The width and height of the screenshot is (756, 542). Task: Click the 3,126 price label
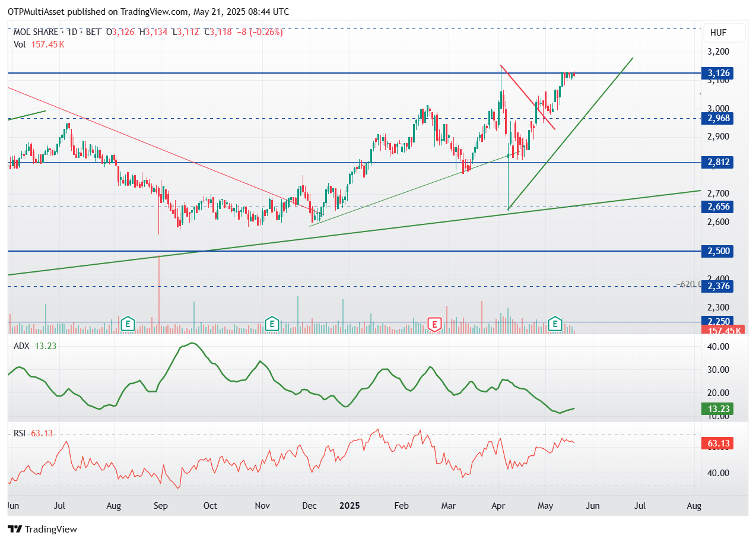pos(717,73)
